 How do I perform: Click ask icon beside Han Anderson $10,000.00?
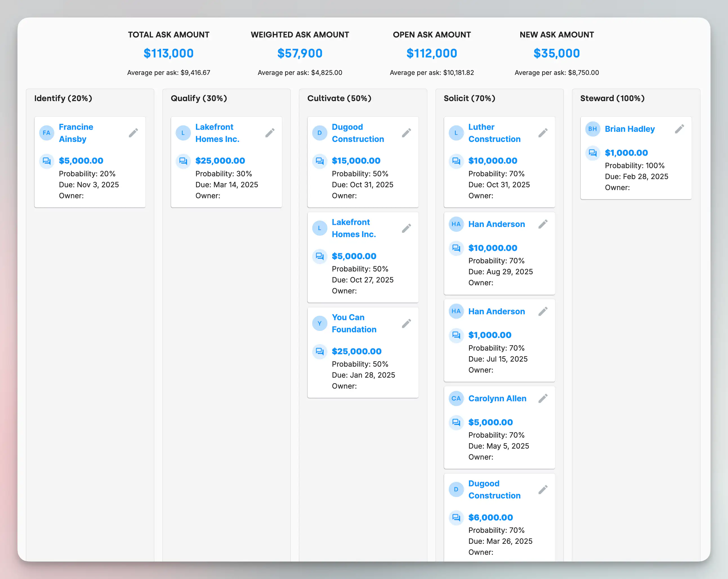pos(456,248)
